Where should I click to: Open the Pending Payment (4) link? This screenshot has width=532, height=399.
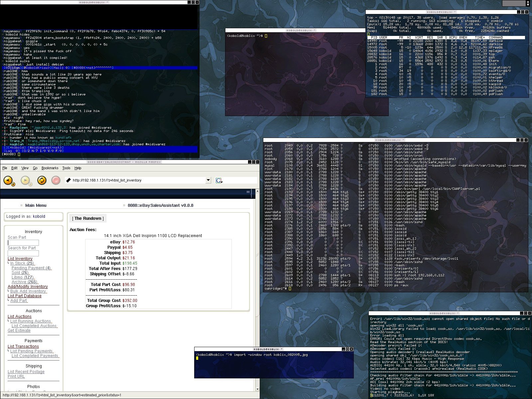click(32, 268)
